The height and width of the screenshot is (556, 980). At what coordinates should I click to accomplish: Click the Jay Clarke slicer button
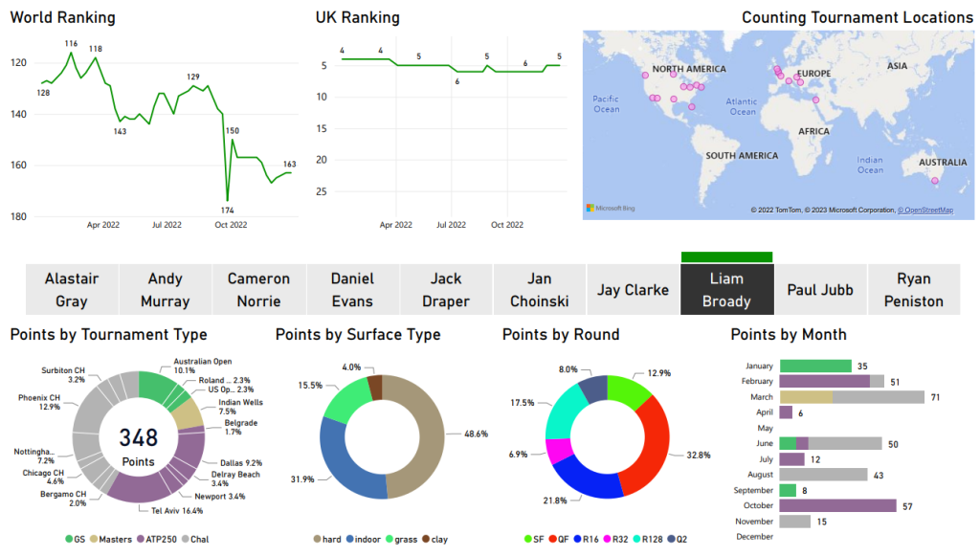(x=633, y=290)
